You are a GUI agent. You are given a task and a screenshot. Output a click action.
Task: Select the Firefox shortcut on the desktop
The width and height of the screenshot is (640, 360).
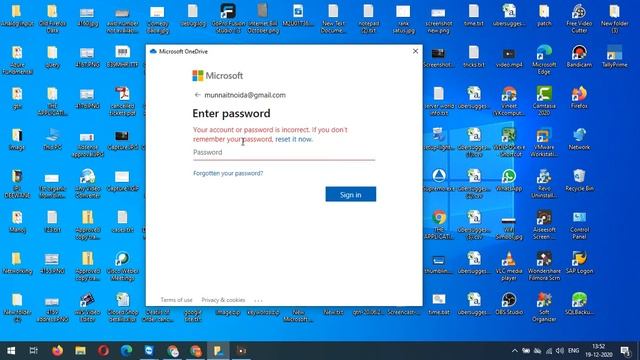579,98
